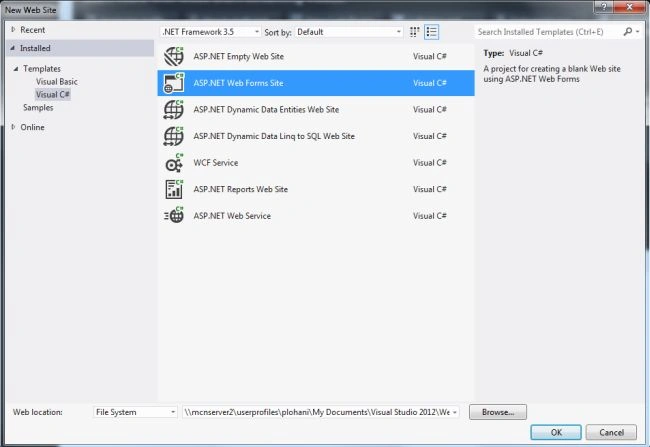Select ASP.NET Dynamic Data Linq to SQL Web Site

(316, 136)
